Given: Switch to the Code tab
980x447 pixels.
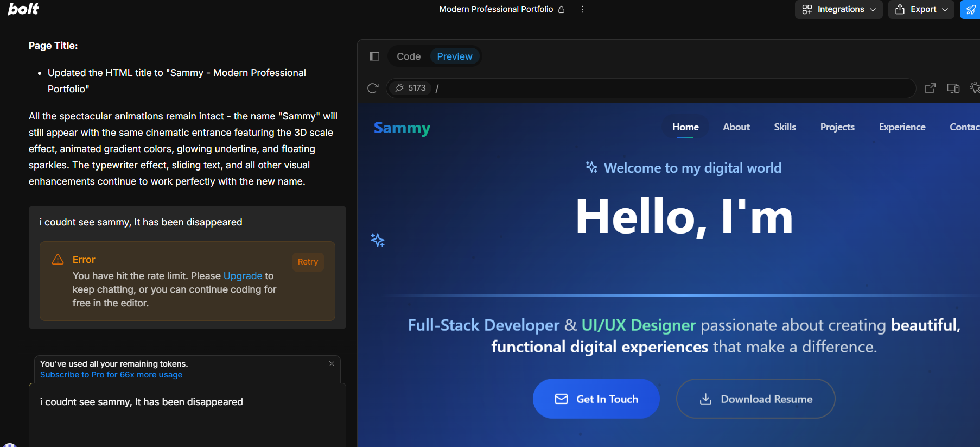Looking at the screenshot, I should [x=409, y=56].
